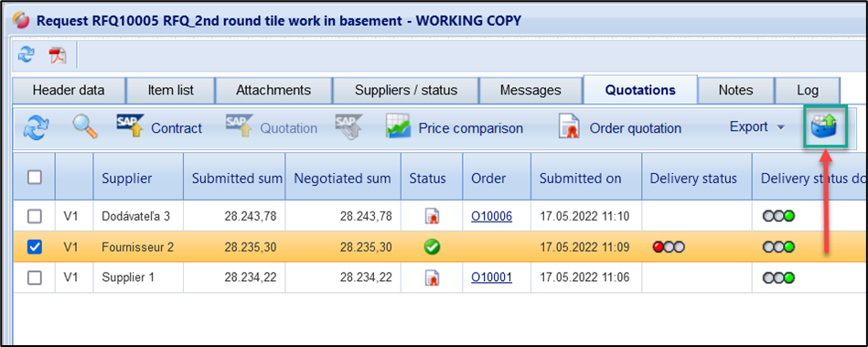Click the magnifying glass search icon

click(85, 128)
